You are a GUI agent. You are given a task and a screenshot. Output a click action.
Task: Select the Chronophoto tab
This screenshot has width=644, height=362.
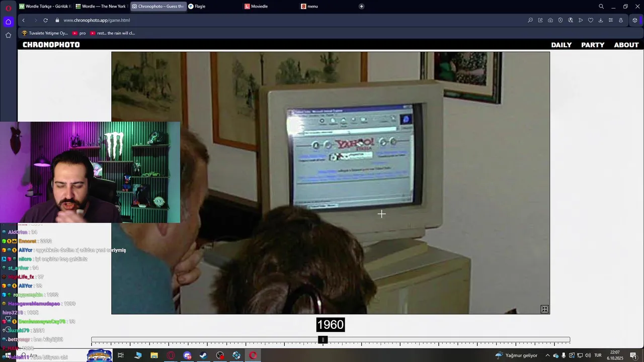coord(158,7)
